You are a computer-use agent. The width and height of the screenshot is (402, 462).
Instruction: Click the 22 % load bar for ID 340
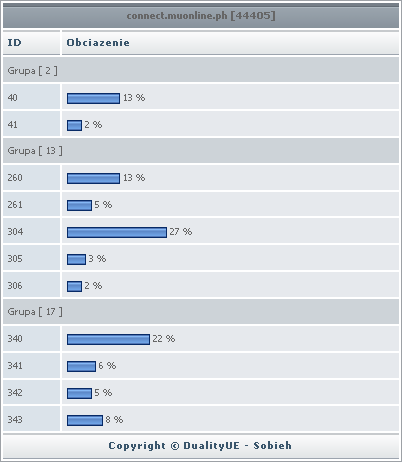108,339
